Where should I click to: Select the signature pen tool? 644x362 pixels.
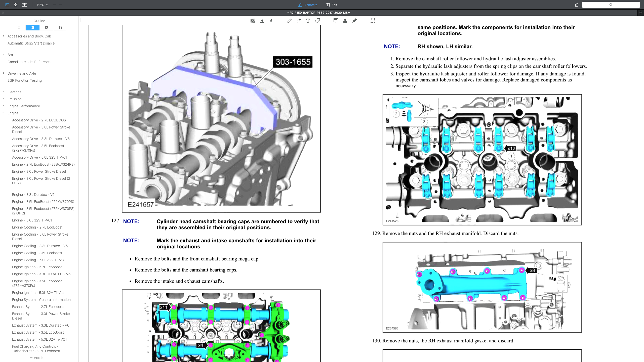(x=354, y=21)
